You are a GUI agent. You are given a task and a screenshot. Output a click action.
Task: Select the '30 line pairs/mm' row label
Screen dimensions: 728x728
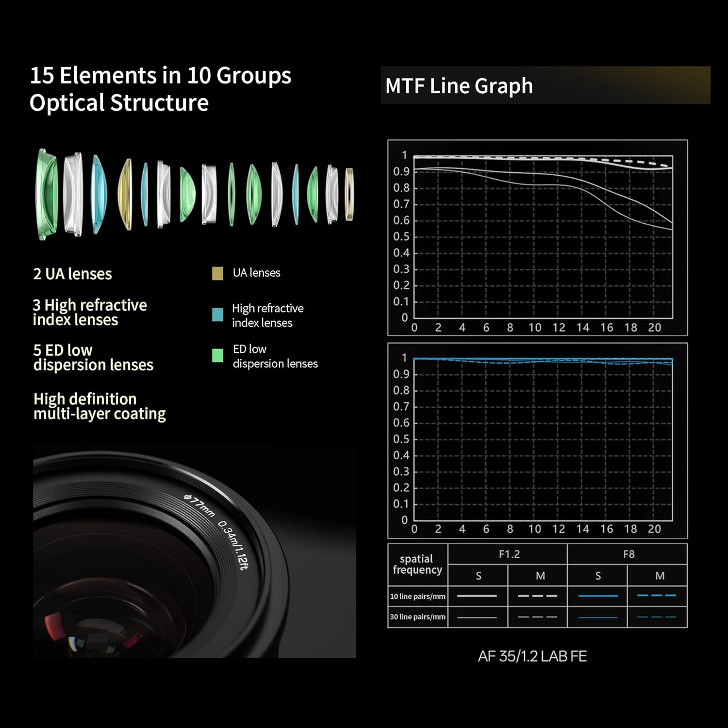coord(417,617)
